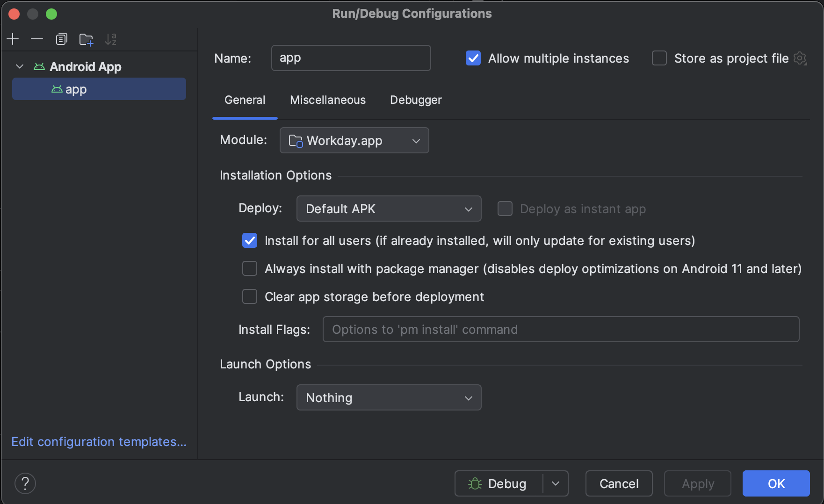The width and height of the screenshot is (824, 504).
Task: Open the Module dropdown showing Workday.app
Action: pyautogui.click(x=354, y=140)
